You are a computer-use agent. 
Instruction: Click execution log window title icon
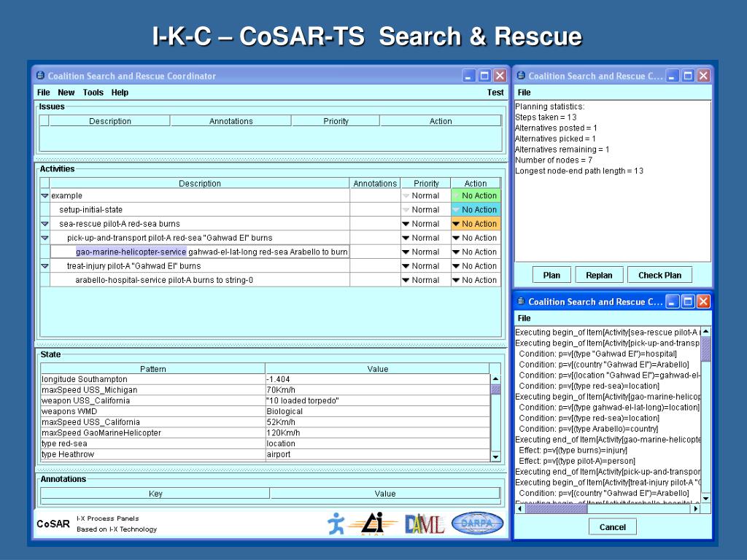pyautogui.click(x=521, y=301)
